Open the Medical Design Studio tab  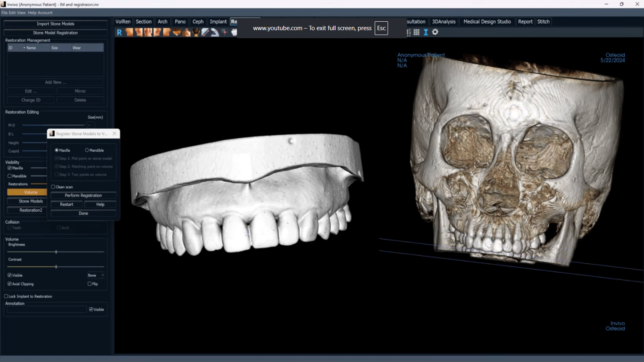click(487, 21)
